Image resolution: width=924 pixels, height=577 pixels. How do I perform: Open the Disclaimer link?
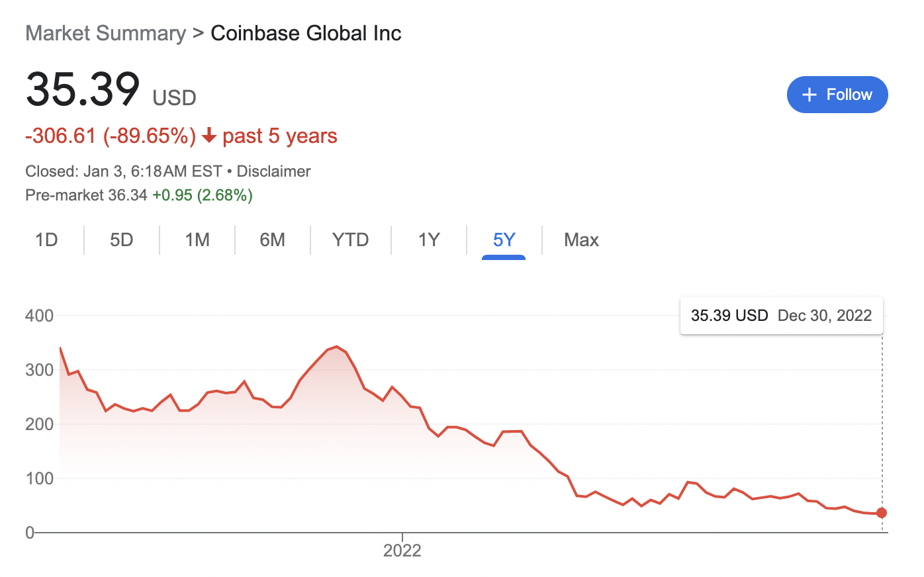coord(273,171)
